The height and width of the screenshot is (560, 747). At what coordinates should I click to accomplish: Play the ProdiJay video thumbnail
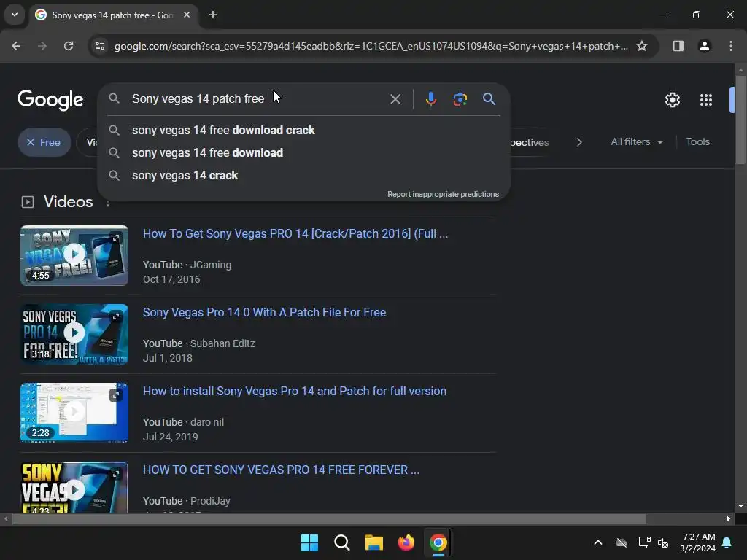pos(74,487)
